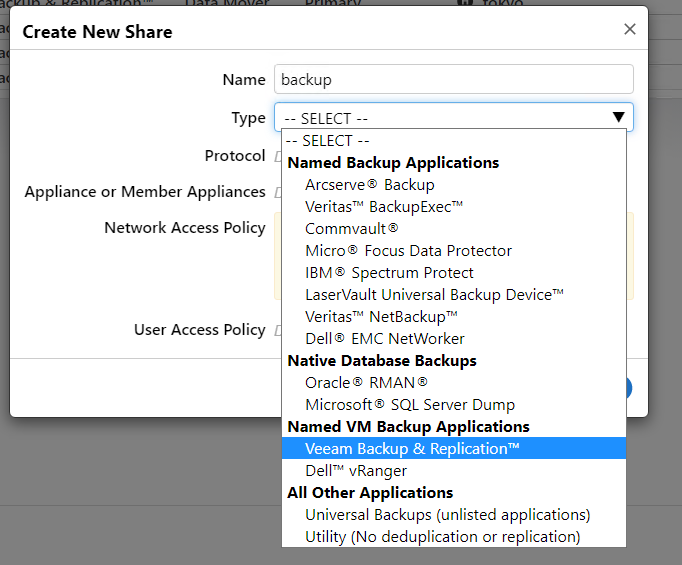Choose Commvault from the type list
Viewport: 682px width, 565px height.
pyautogui.click(x=454, y=229)
